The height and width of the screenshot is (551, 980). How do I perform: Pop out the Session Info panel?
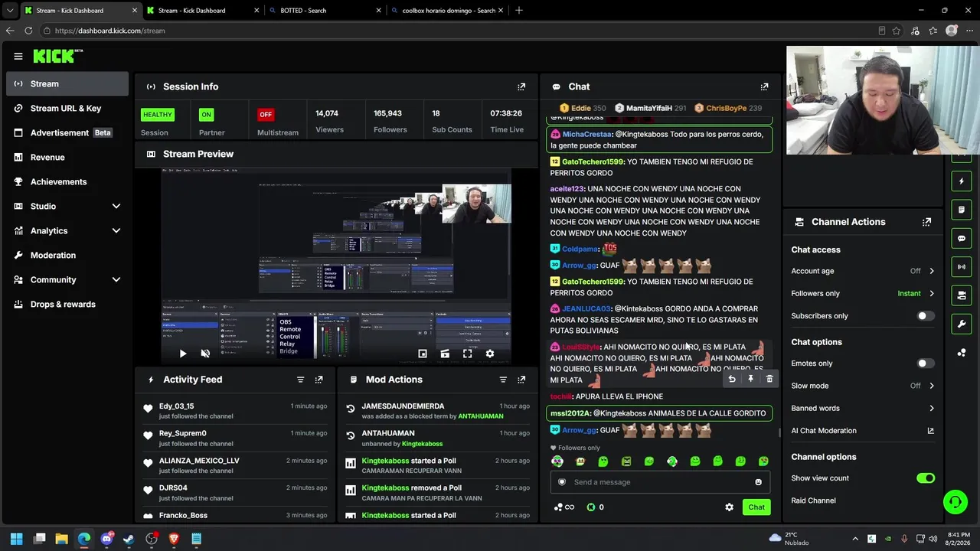521,87
